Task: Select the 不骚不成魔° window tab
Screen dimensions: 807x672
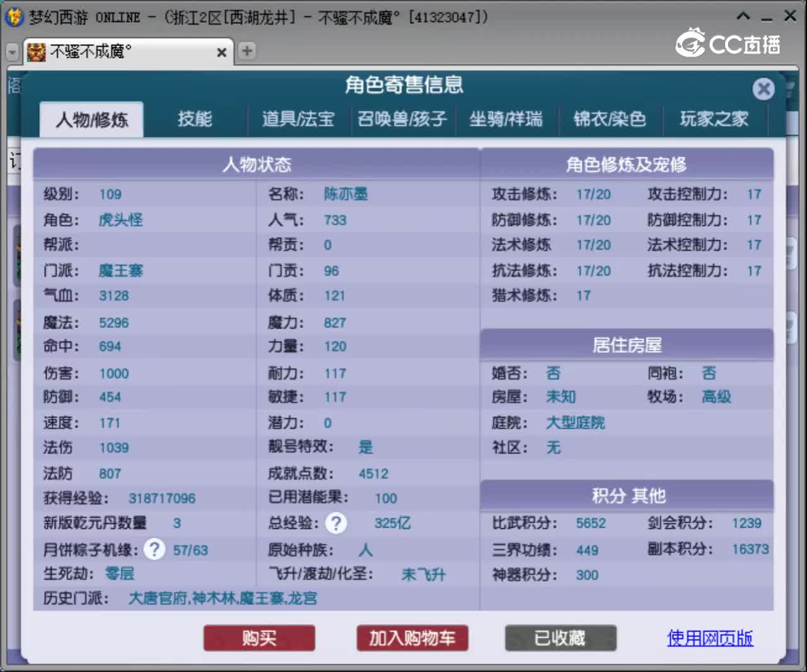Action: pyautogui.click(x=129, y=52)
